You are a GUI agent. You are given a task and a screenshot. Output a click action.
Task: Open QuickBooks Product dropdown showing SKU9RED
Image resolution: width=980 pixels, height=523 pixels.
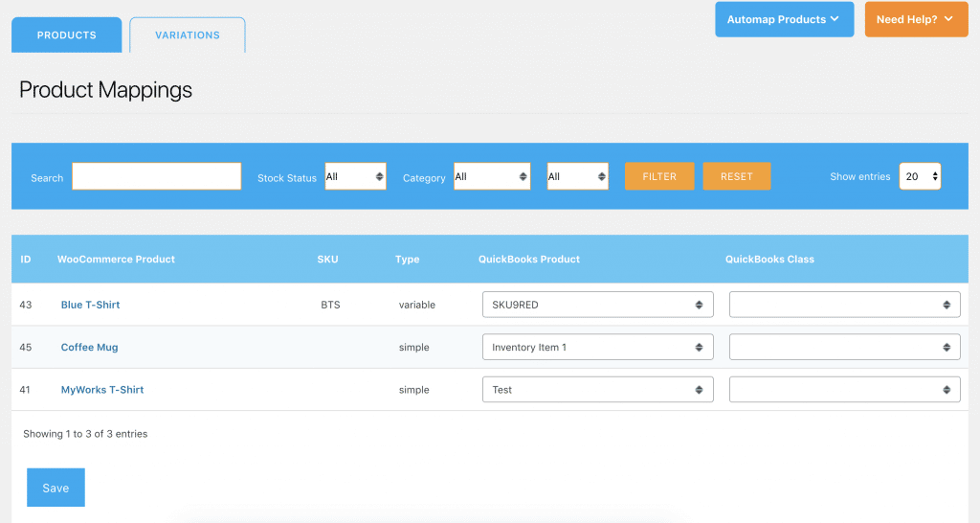tap(597, 305)
